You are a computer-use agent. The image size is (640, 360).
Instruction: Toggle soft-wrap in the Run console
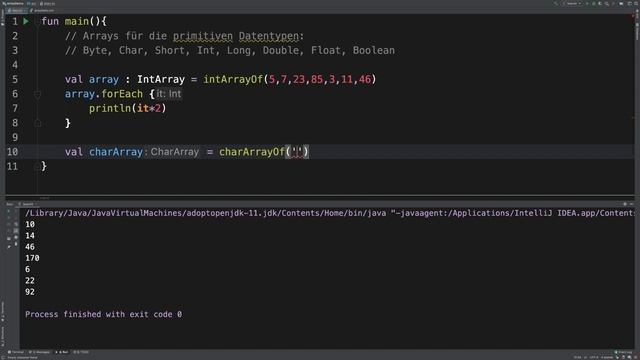[x=16, y=224]
